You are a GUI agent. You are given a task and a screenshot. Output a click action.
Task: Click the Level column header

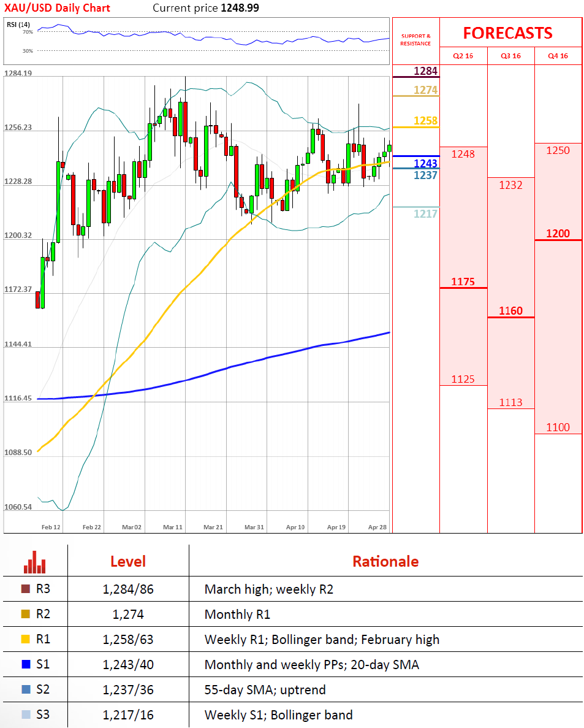pyautogui.click(x=128, y=561)
